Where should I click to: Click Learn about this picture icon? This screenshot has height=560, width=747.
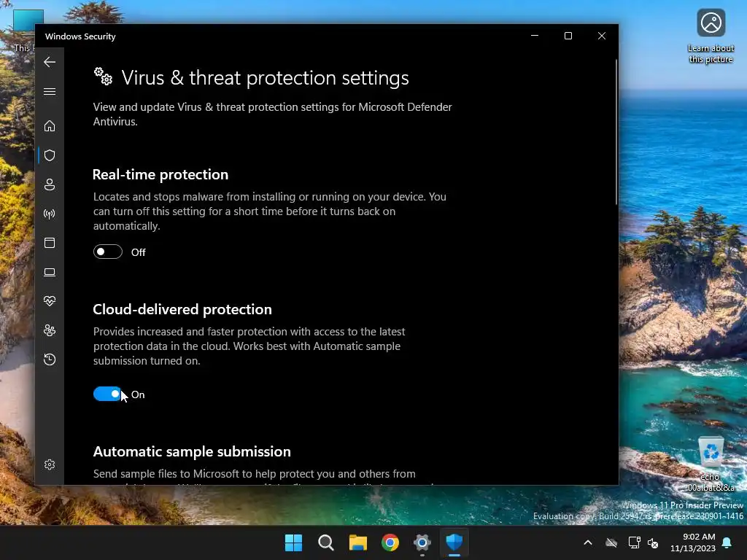(x=711, y=37)
